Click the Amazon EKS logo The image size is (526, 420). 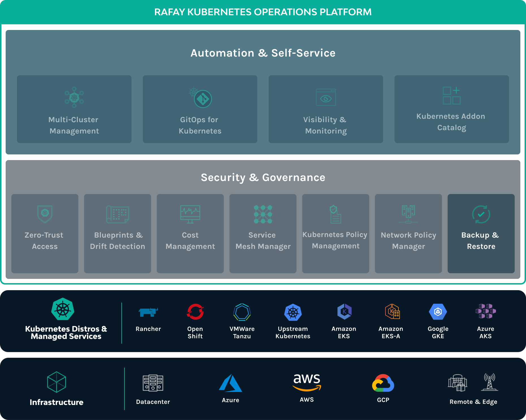tap(344, 312)
